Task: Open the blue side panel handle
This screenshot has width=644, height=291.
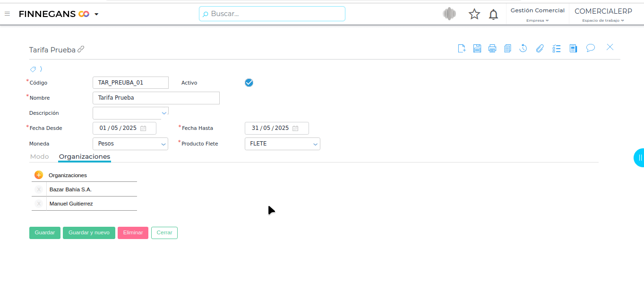Action: point(639,157)
